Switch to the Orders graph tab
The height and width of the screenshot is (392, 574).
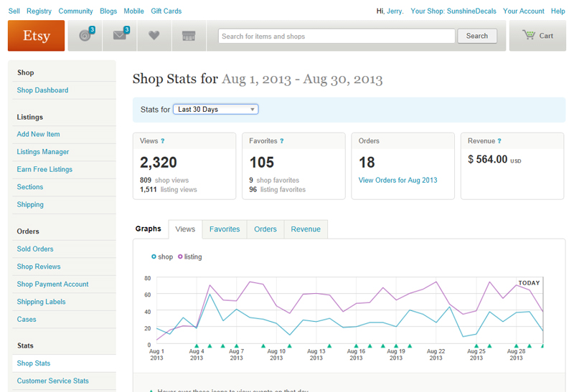[265, 229]
